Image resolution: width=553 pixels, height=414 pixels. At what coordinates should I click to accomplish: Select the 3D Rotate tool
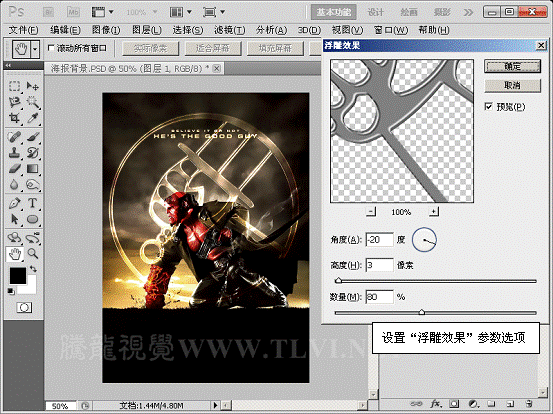pos(14,238)
